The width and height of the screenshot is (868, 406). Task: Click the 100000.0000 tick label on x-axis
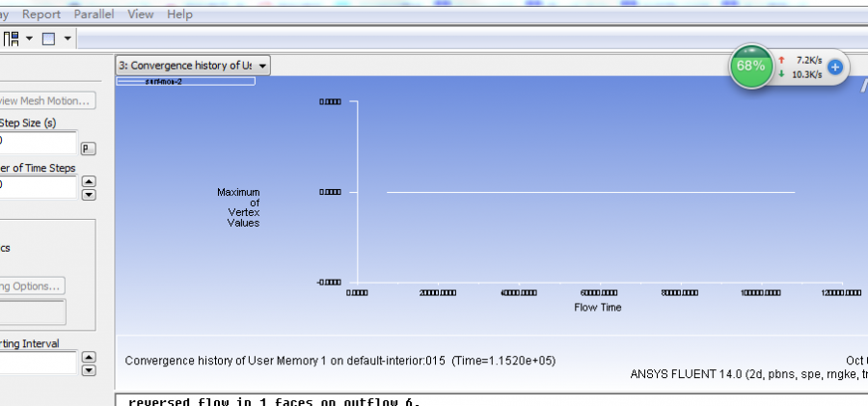tap(761, 293)
